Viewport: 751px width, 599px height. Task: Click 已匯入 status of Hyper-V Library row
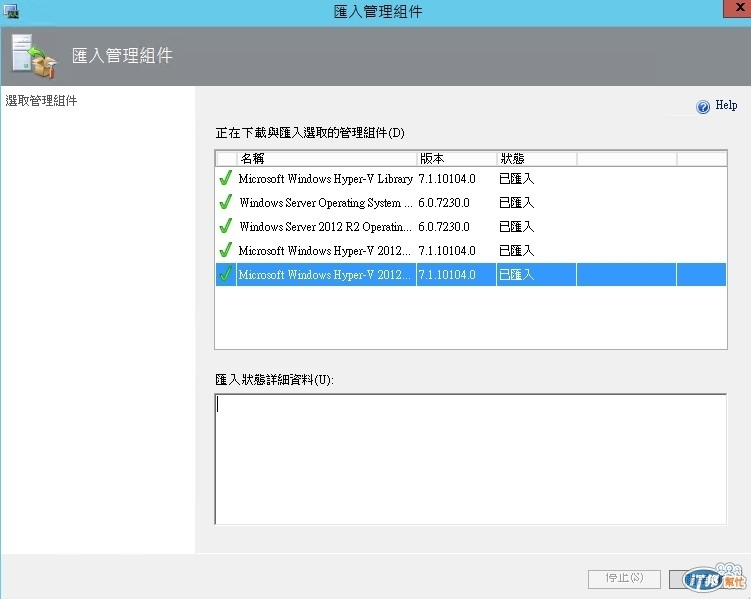click(x=516, y=179)
